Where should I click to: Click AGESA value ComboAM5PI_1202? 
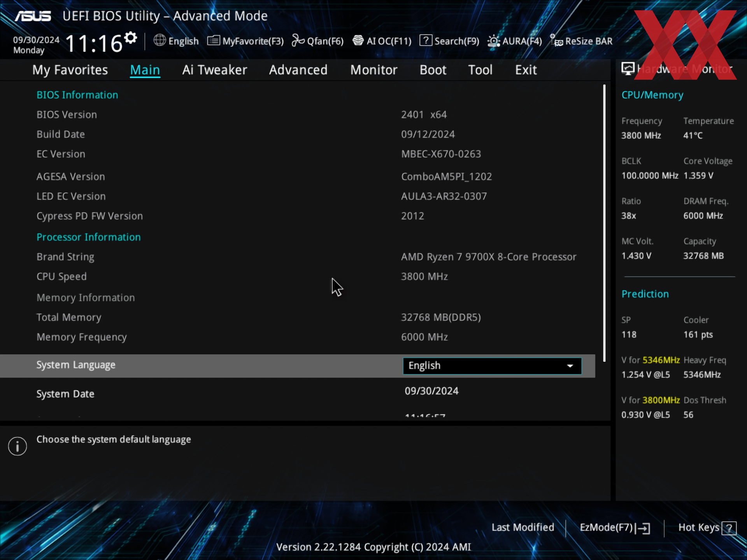[447, 177]
